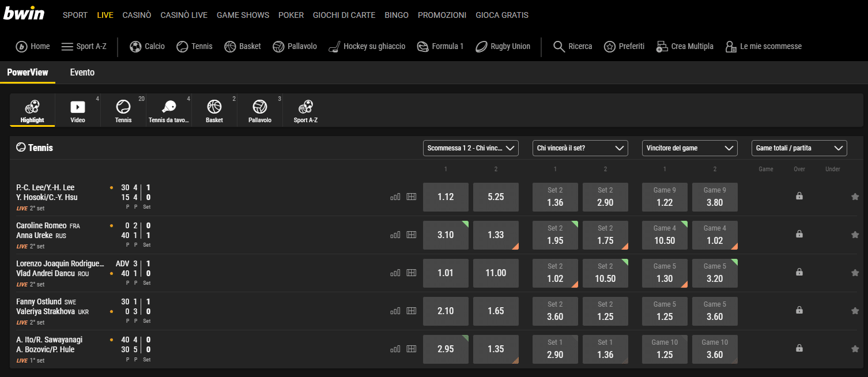Open the Scommessa 1 2 dropdown

470,148
